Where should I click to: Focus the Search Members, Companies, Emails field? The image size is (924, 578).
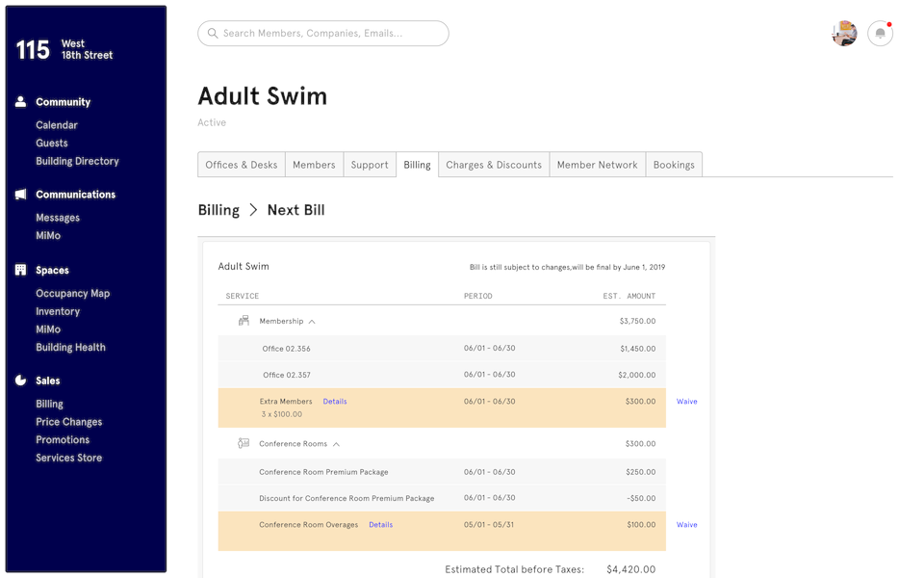point(323,33)
